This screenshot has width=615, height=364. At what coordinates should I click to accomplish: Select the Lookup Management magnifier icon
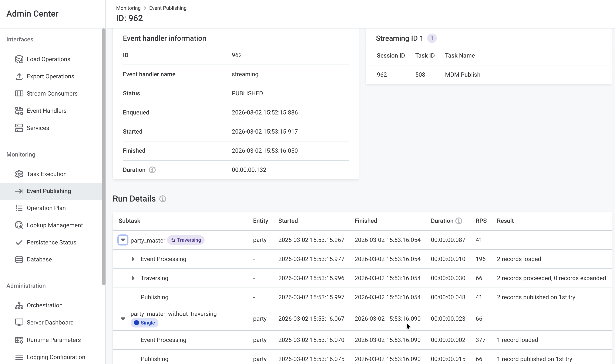click(x=19, y=225)
